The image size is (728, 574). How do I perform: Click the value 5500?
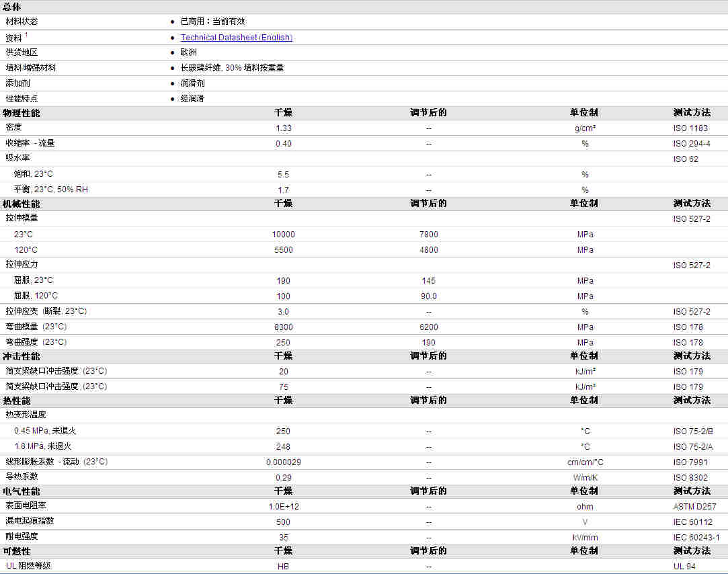[x=283, y=250]
